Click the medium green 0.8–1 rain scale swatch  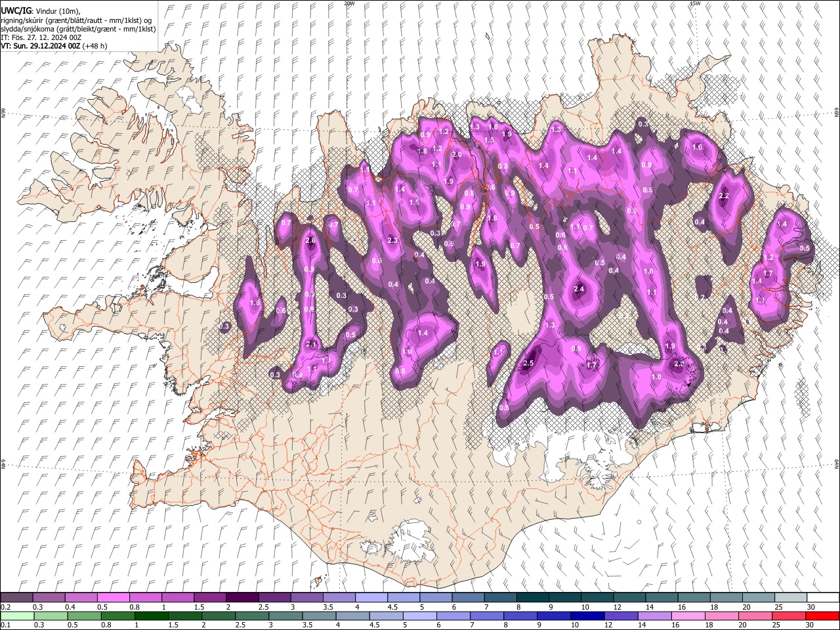(x=118, y=616)
